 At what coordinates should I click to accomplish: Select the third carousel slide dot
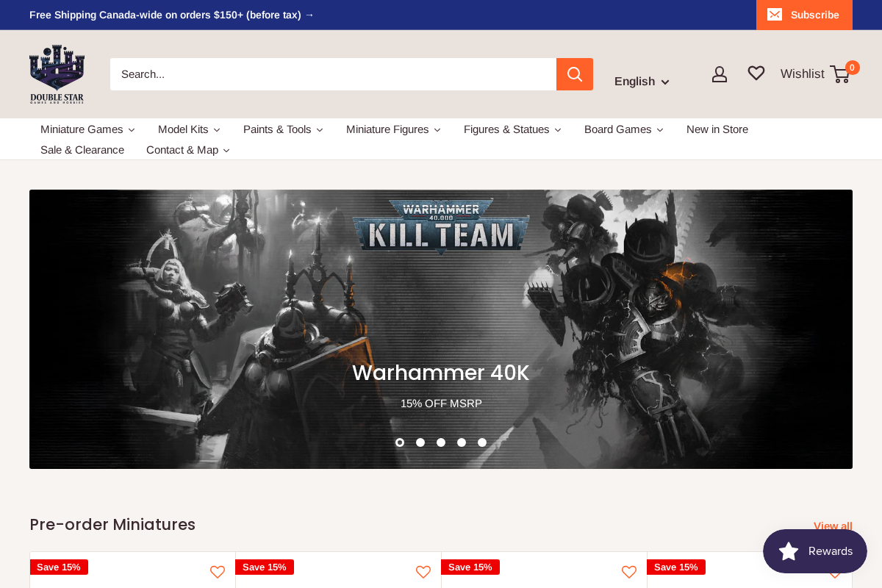[x=441, y=442]
